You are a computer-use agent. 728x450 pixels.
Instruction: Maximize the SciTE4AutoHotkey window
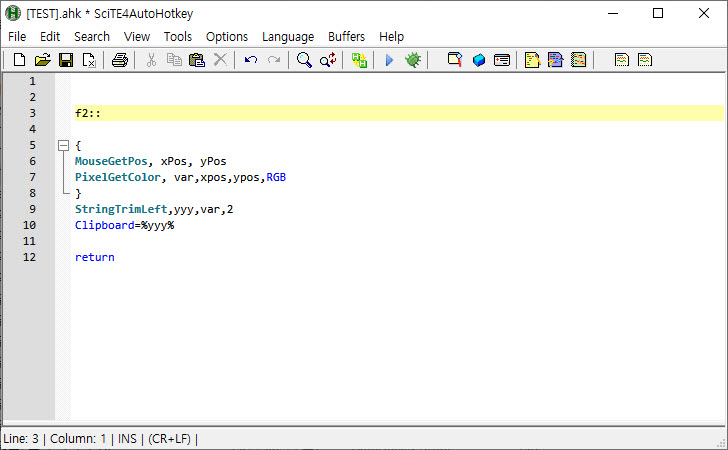pyautogui.click(x=658, y=13)
